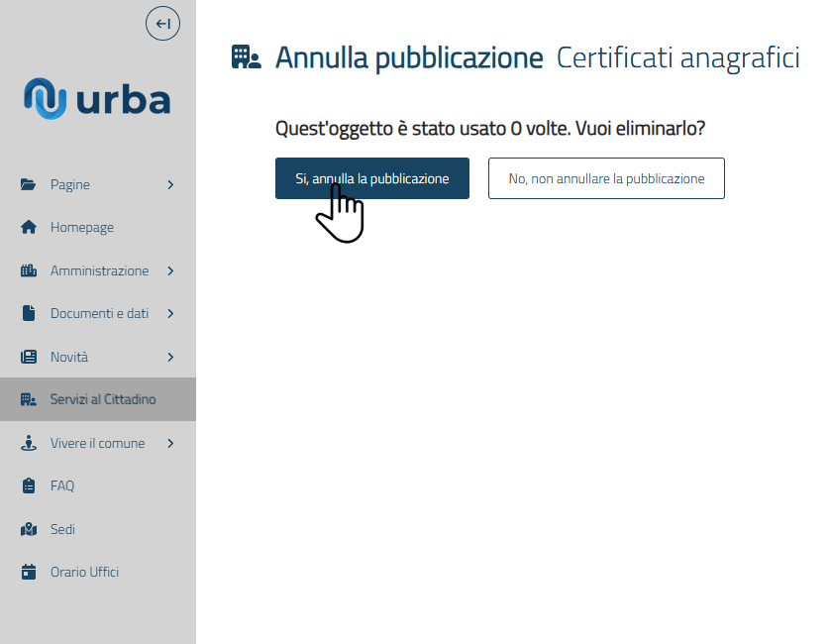Click the Amministrazione building icon

pos(29,269)
